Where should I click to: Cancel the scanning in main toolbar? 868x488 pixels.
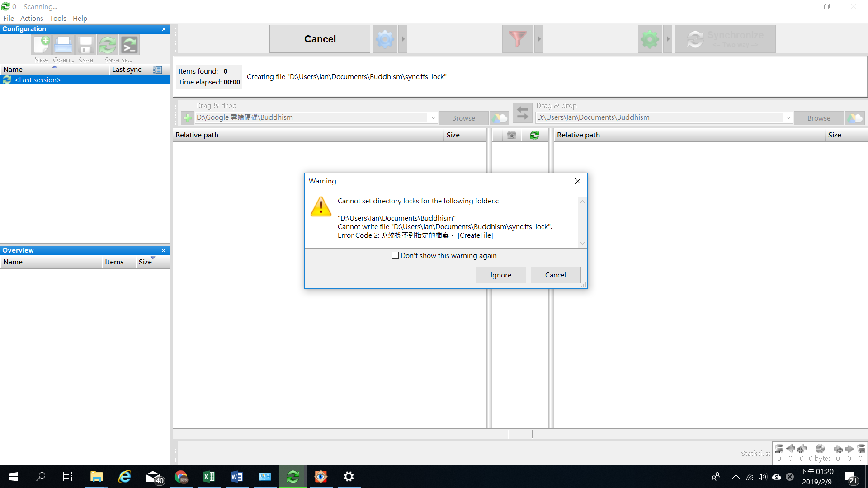320,39
